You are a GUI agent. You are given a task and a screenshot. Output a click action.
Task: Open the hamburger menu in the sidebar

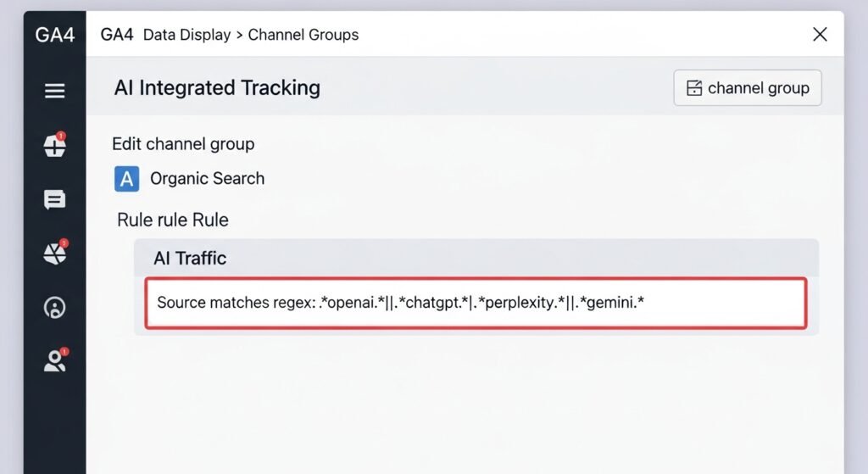55,90
